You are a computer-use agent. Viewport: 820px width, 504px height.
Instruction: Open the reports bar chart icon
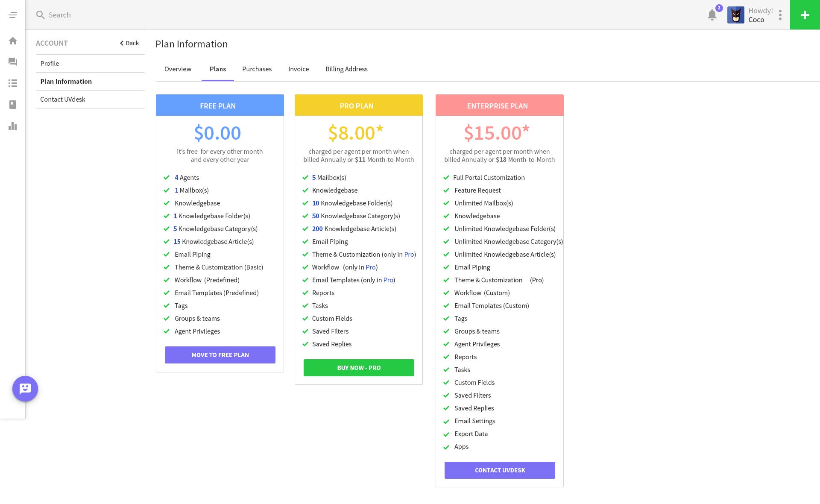point(13,126)
